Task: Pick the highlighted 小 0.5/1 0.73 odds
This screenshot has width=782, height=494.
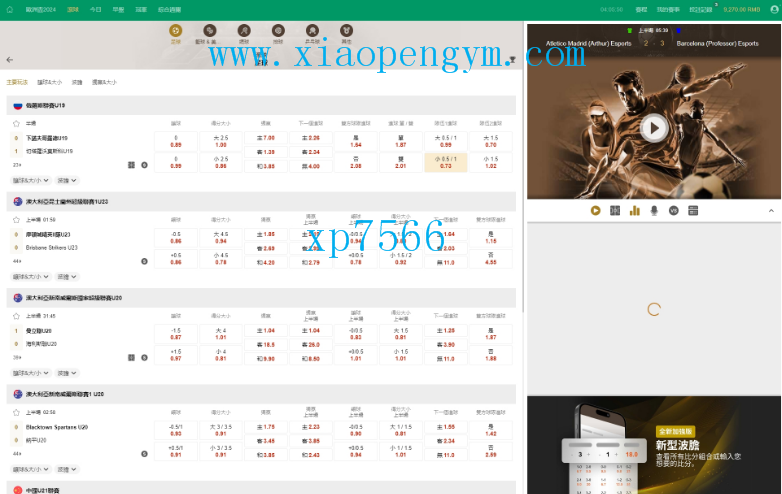Action: coord(446,163)
